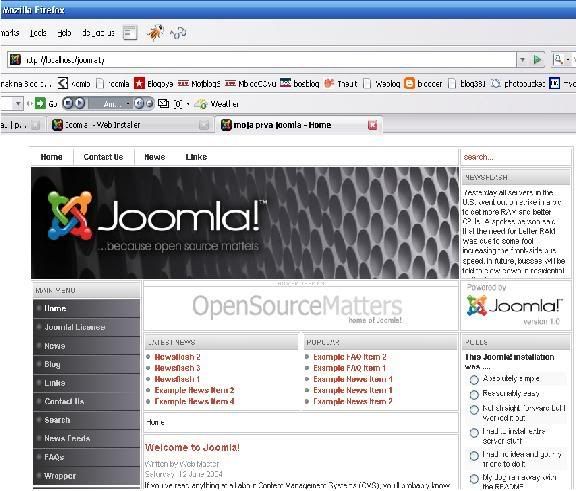The width and height of the screenshot is (576, 491).
Task: Click the Joomla! header banner image
Action: coord(245,223)
